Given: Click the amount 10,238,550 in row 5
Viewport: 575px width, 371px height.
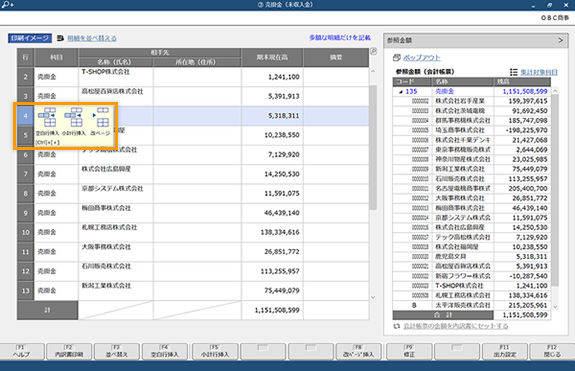Looking at the screenshot, I should coord(282,135).
